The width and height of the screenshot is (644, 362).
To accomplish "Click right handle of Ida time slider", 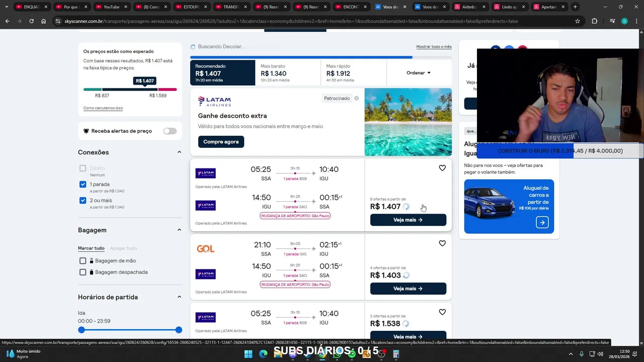I will point(179,330).
